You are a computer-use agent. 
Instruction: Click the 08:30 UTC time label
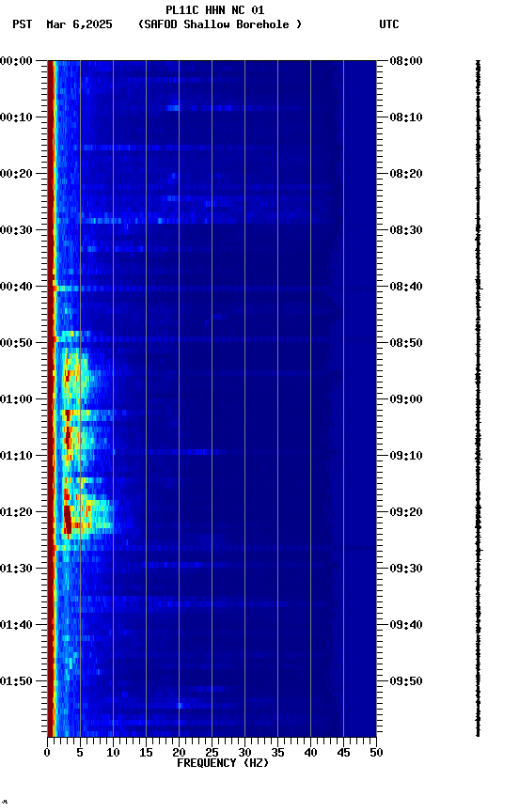tap(406, 230)
